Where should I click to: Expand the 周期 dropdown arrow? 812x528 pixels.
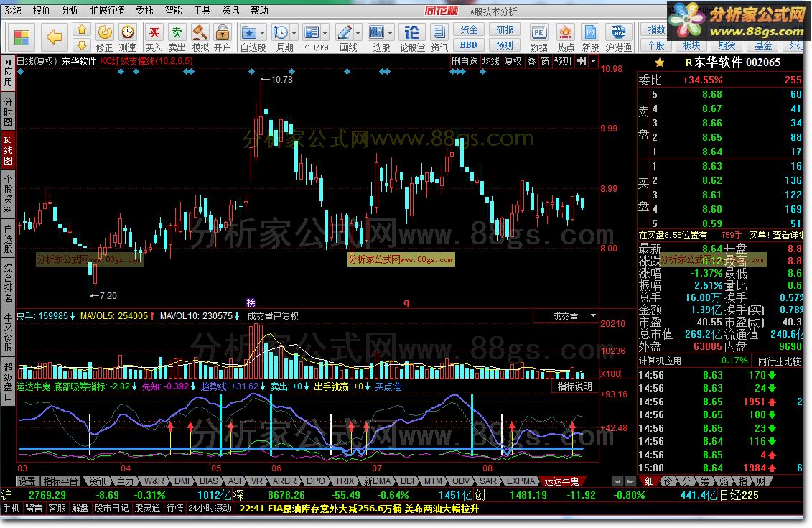294,33
